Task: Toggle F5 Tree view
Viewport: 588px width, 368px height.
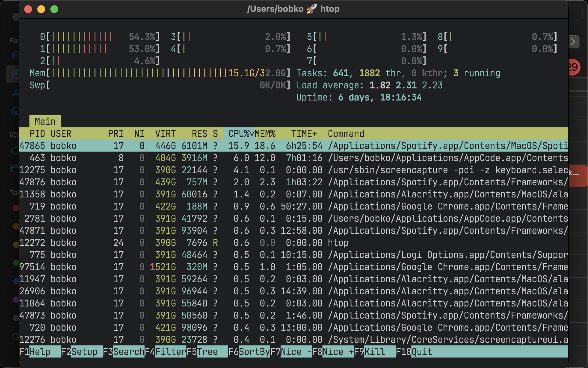Action: coord(207,352)
